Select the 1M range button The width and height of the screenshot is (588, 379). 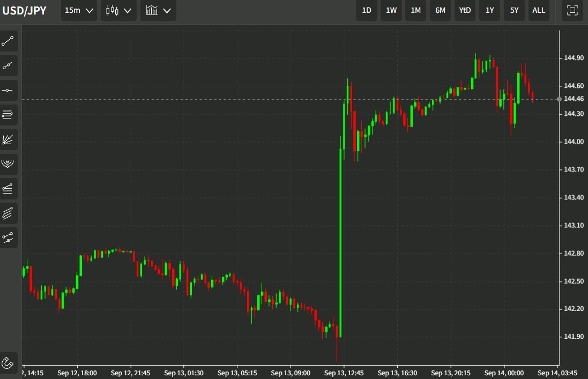pyautogui.click(x=415, y=10)
